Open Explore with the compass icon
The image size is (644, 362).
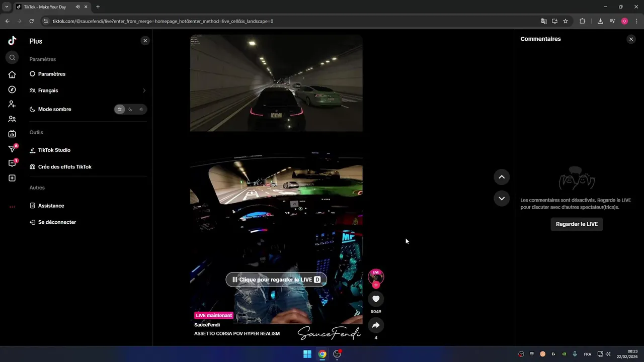pyautogui.click(x=12, y=89)
